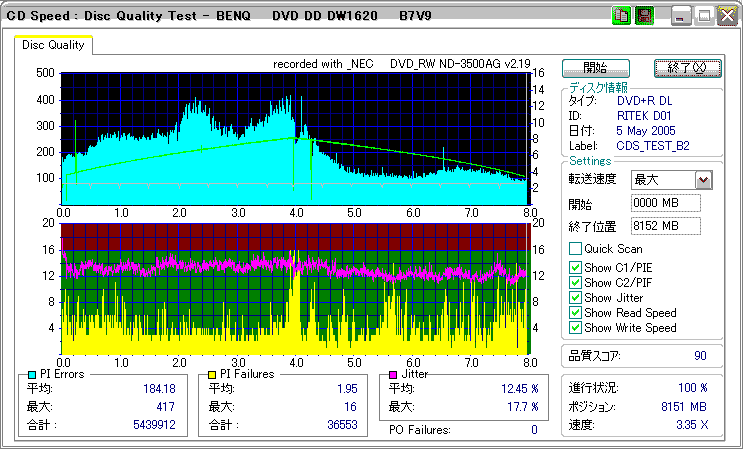Click the cyan PI Errors legend swatch
This screenshot has height=449, width=743.
click(x=33, y=374)
